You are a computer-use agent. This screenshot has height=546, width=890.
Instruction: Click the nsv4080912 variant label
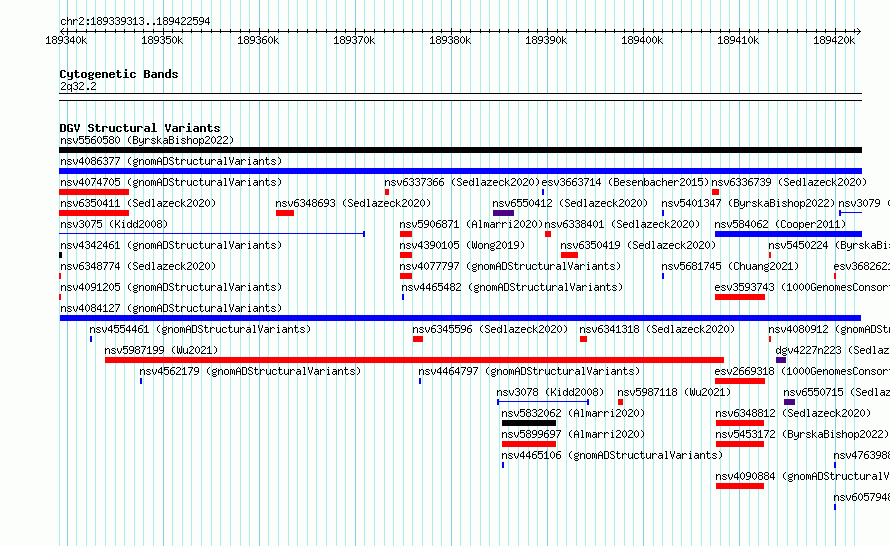(829, 329)
